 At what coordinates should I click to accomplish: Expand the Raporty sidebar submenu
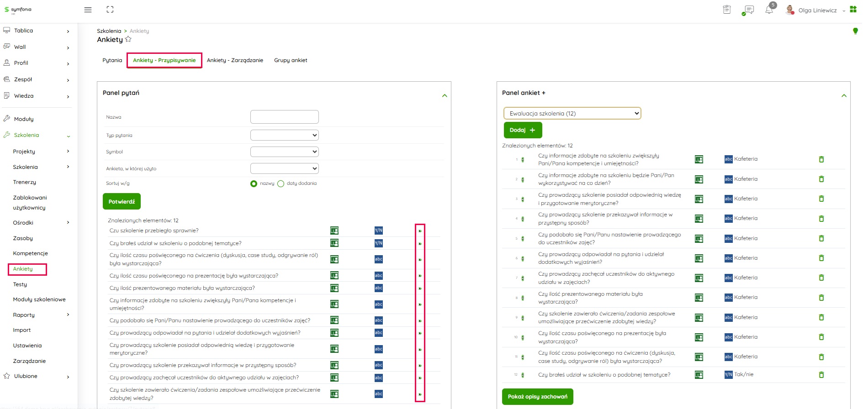[68, 315]
